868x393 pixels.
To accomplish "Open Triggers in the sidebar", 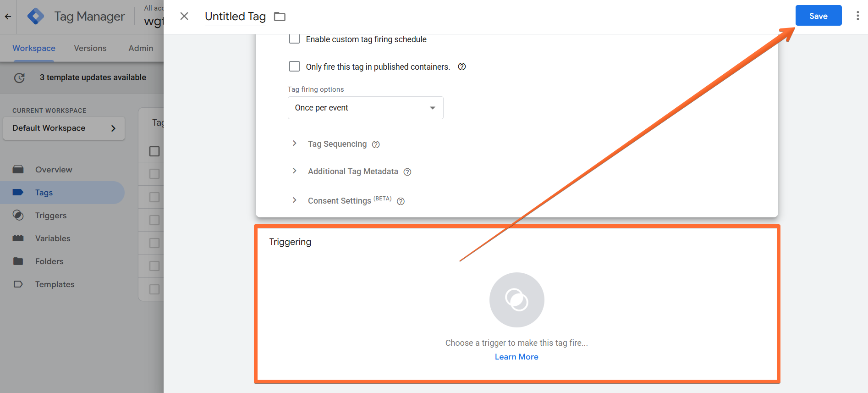I will [51, 216].
